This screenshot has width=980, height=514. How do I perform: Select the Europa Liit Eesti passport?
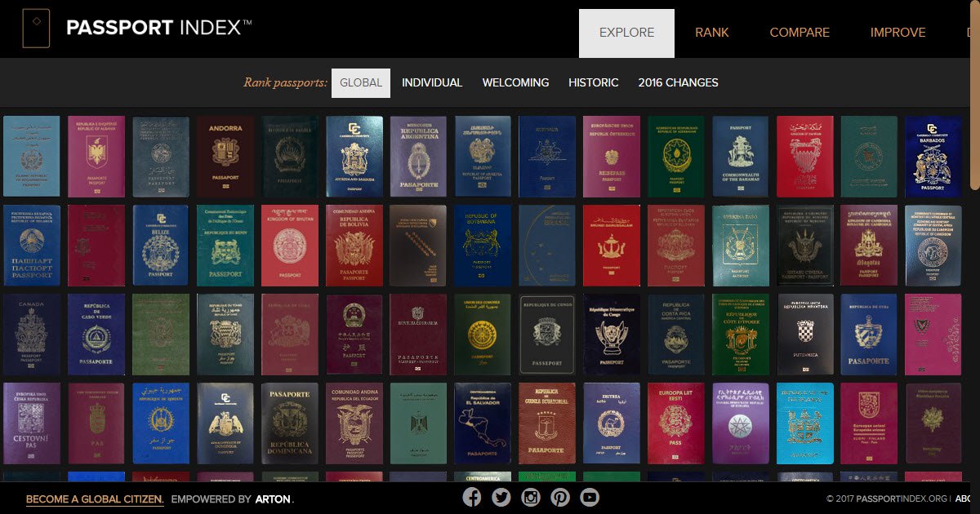(x=676, y=423)
